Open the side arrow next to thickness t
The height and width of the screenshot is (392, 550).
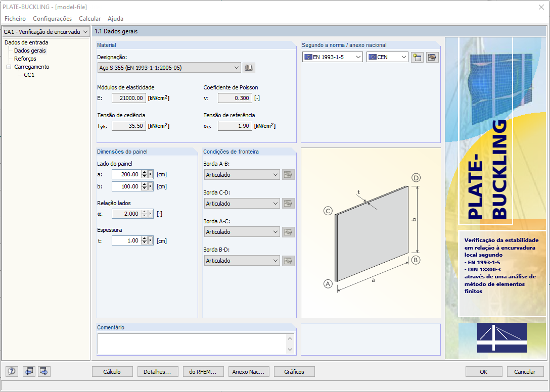point(151,240)
